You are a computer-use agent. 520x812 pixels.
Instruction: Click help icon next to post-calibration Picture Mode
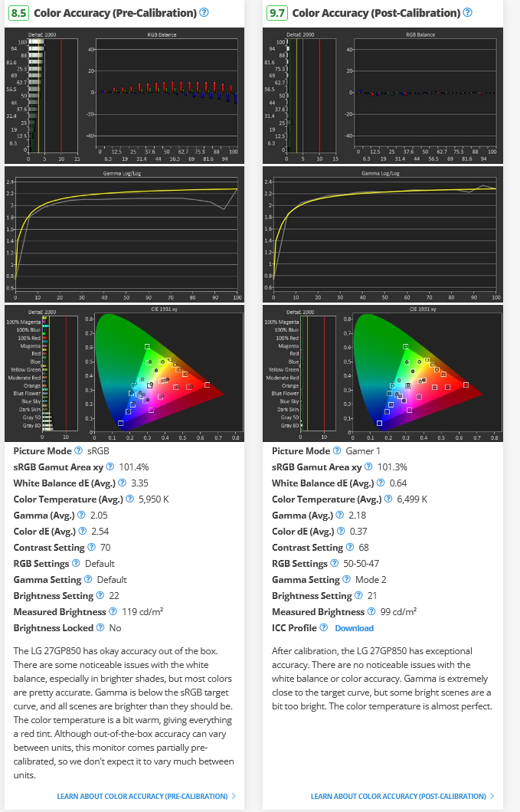click(x=337, y=450)
